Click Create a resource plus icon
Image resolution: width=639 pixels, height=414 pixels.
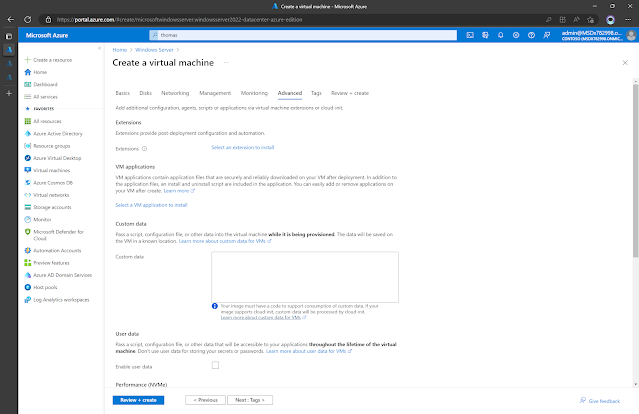(x=27, y=60)
